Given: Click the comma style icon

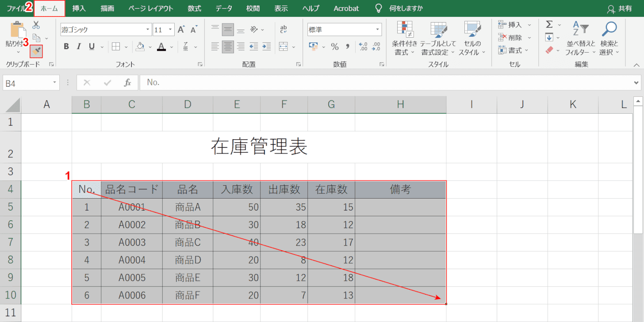Looking at the screenshot, I should click(x=348, y=46).
